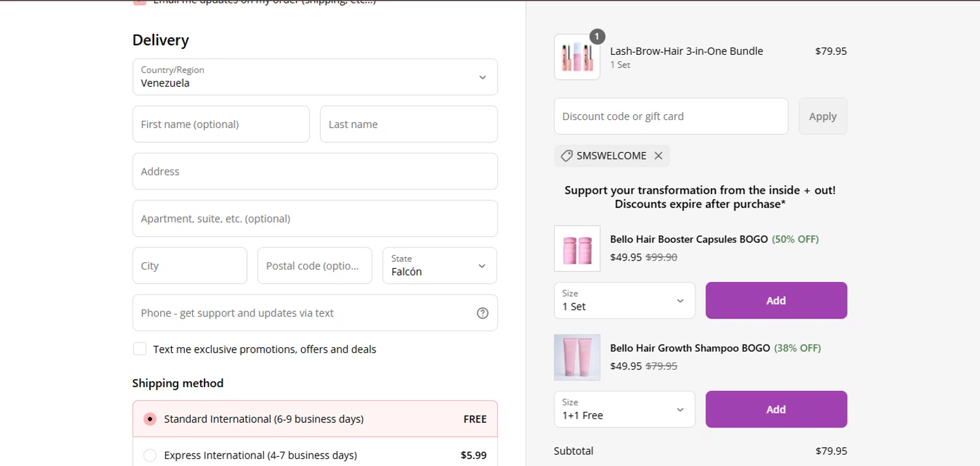The width and height of the screenshot is (980, 466).
Task: Click the Last name input field
Action: pos(409,124)
